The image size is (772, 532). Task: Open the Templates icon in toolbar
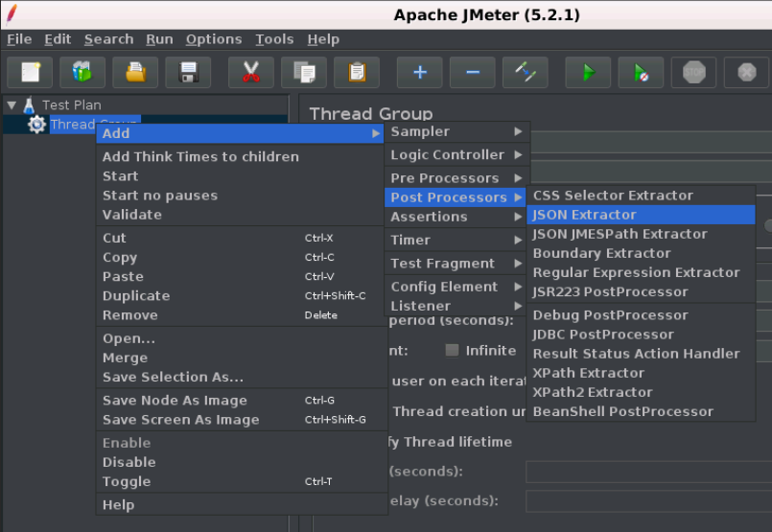[x=82, y=72]
